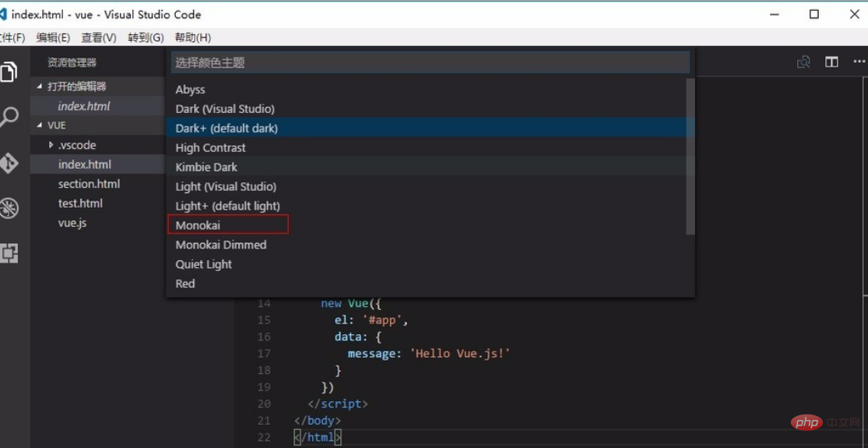Open the Extensions icon in activity bar
Image resolution: width=868 pixels, height=448 pixels.
click(9, 252)
